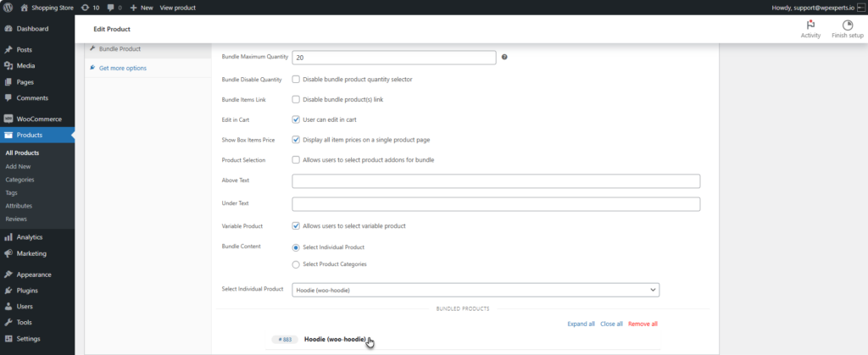Screen dimensions: 868x355
Task: Click the Users person icon
Action: [x=8, y=307]
